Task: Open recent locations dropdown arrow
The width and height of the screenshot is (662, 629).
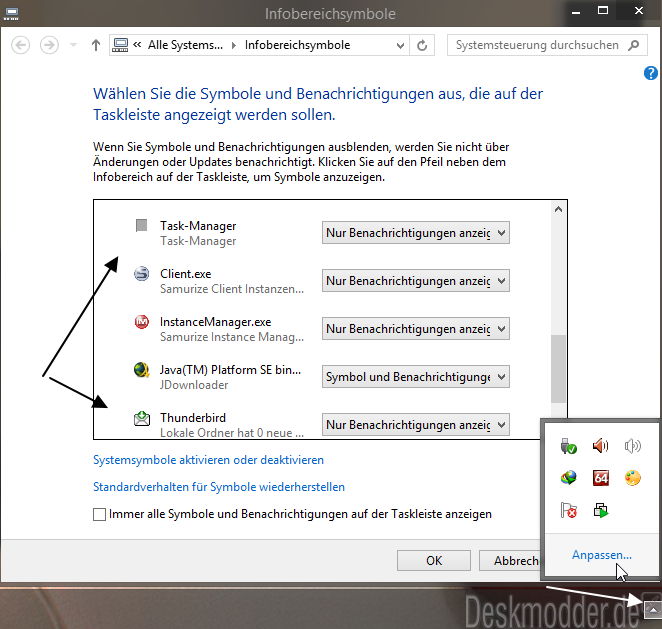Action: (73, 45)
